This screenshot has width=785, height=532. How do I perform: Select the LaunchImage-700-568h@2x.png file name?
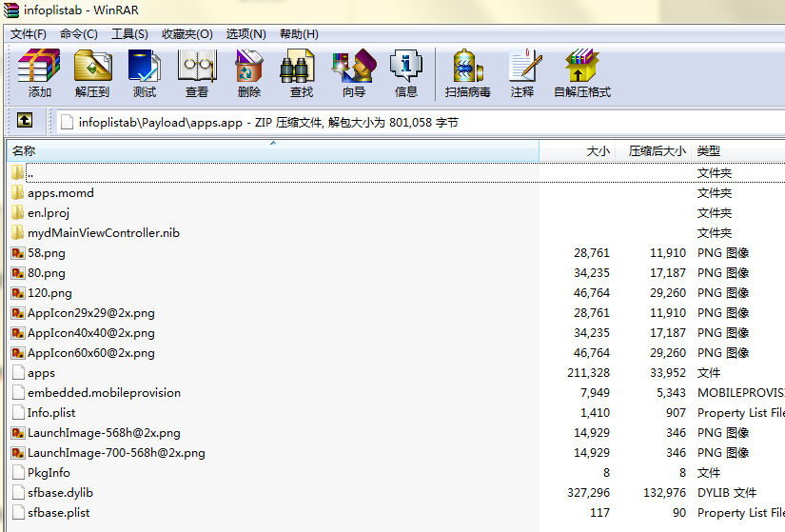[x=116, y=453]
